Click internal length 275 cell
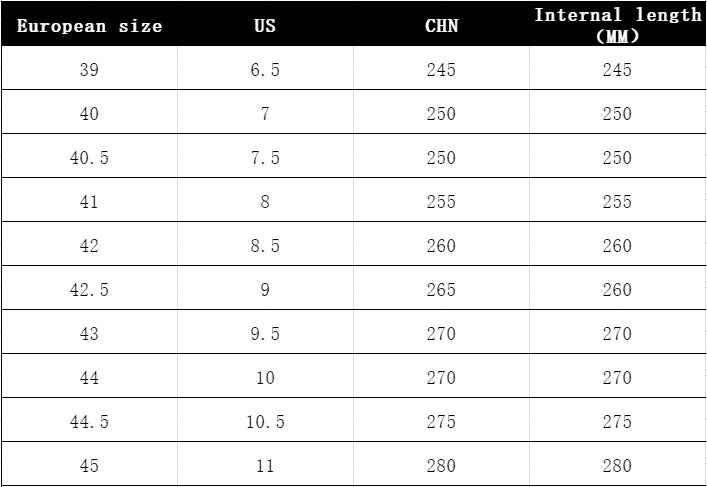Image resolution: width=707 pixels, height=487 pixels. click(617, 422)
